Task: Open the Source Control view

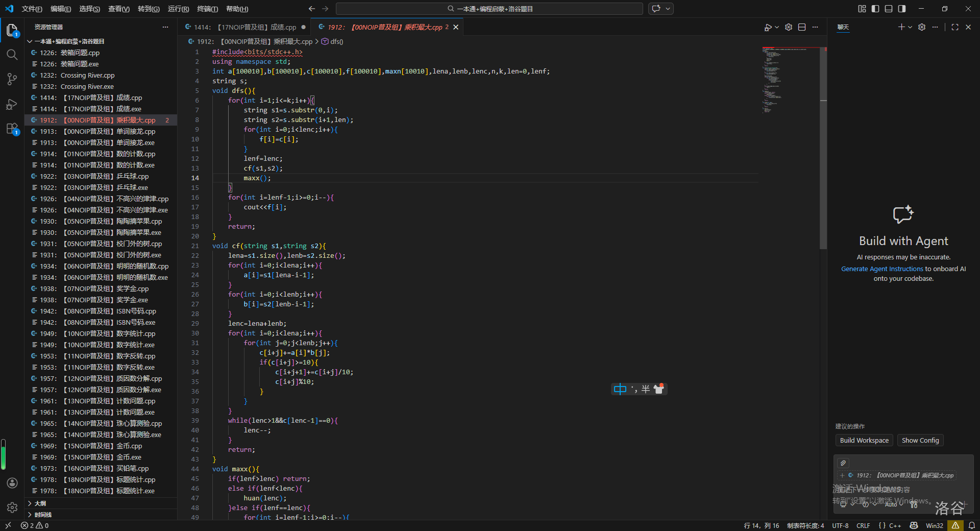Action: click(12, 79)
